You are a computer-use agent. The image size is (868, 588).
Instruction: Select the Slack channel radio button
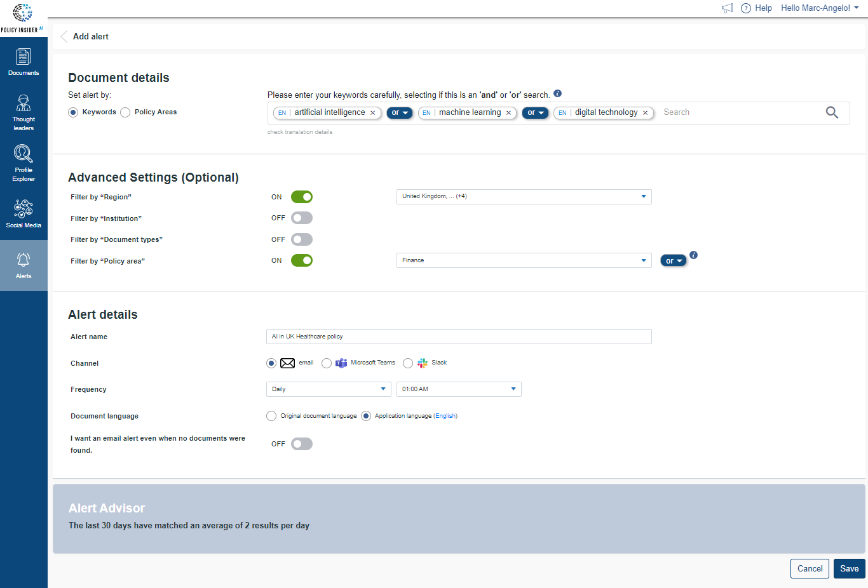(x=407, y=363)
